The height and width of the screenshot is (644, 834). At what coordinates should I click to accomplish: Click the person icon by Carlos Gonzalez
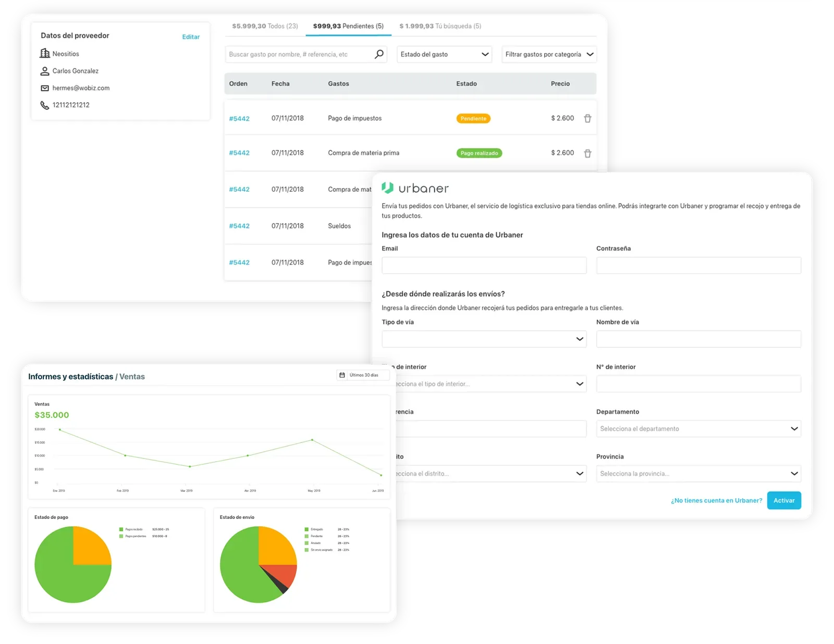pyautogui.click(x=45, y=71)
